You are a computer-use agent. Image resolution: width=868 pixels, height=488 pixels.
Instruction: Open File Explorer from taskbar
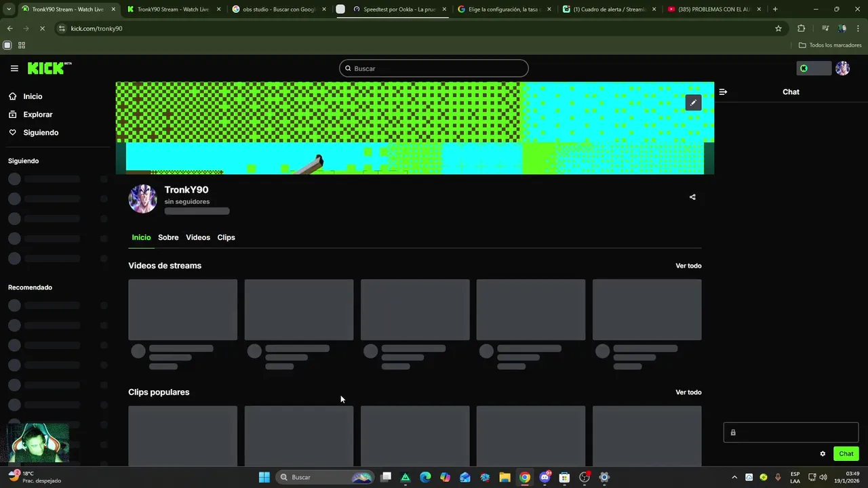(x=505, y=477)
